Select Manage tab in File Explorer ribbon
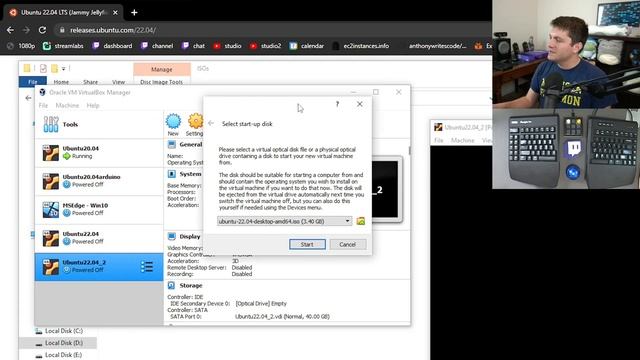 point(162,69)
